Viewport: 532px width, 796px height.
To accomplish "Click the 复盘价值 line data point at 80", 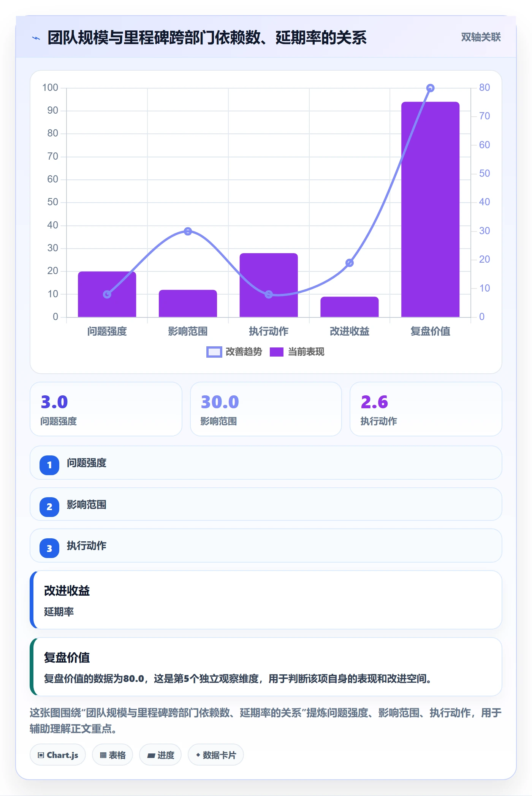I will [x=430, y=88].
